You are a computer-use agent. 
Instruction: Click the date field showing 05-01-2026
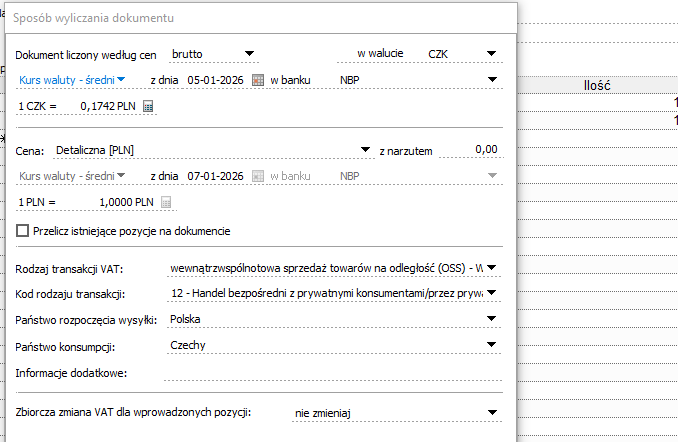tap(215, 79)
